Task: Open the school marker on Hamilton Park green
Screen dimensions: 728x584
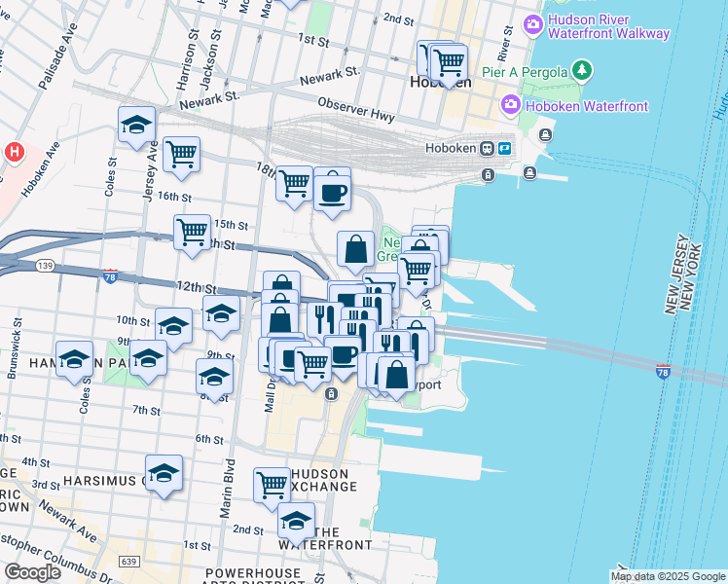Action: [x=148, y=362]
